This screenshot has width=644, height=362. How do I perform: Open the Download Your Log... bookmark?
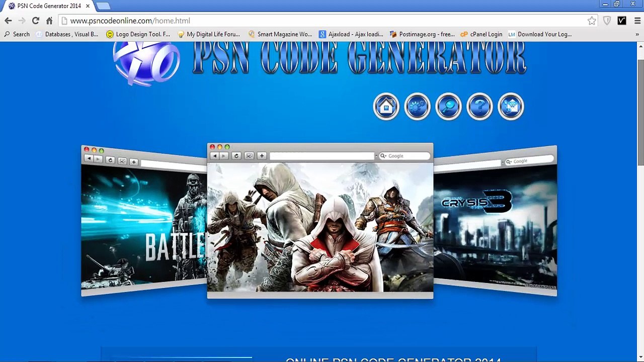click(540, 34)
